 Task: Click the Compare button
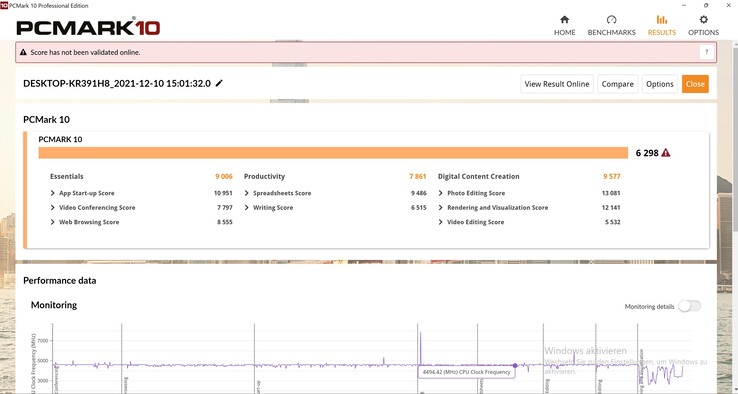pos(618,84)
